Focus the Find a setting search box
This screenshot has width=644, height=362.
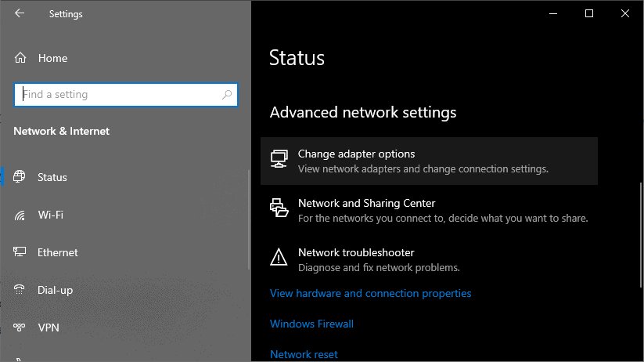point(117,95)
